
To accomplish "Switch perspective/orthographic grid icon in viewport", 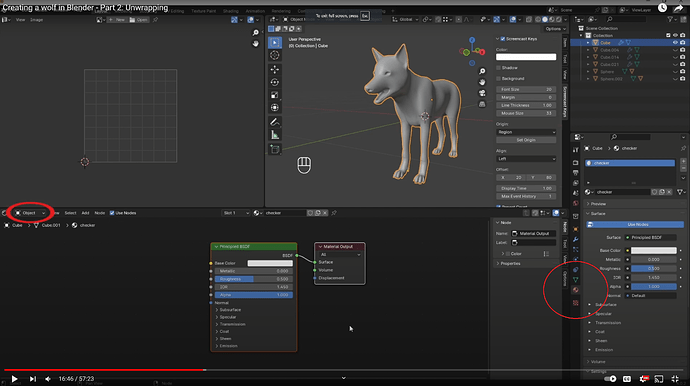I will [482, 104].
